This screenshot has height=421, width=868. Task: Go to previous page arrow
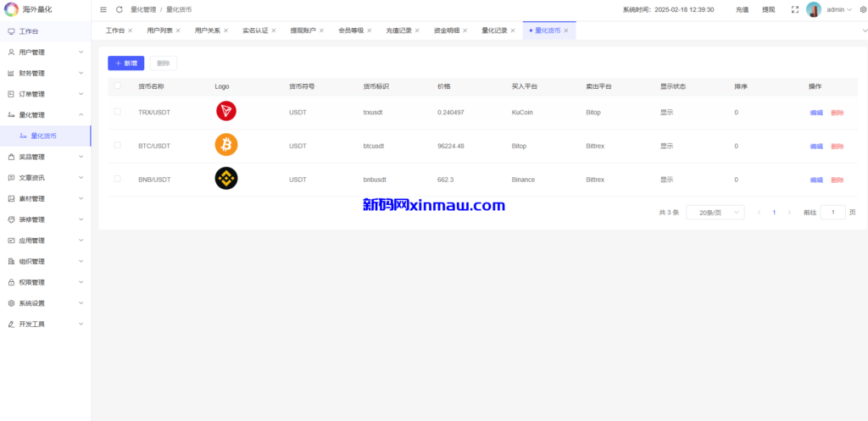tap(759, 213)
